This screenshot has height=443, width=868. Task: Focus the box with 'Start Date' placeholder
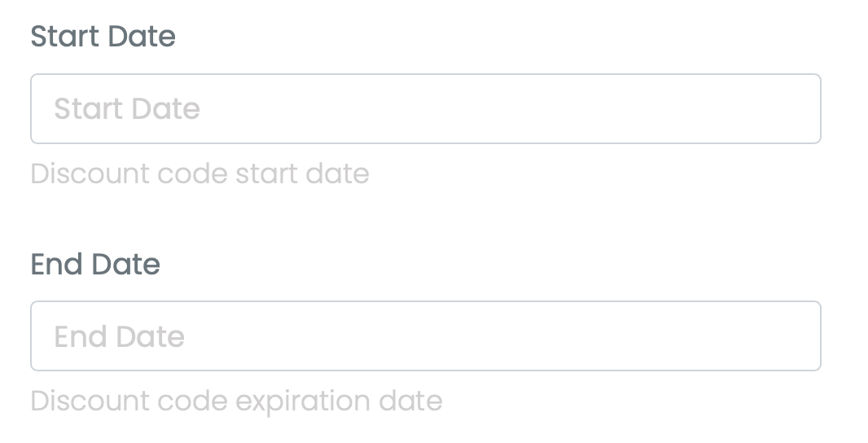pos(425,109)
